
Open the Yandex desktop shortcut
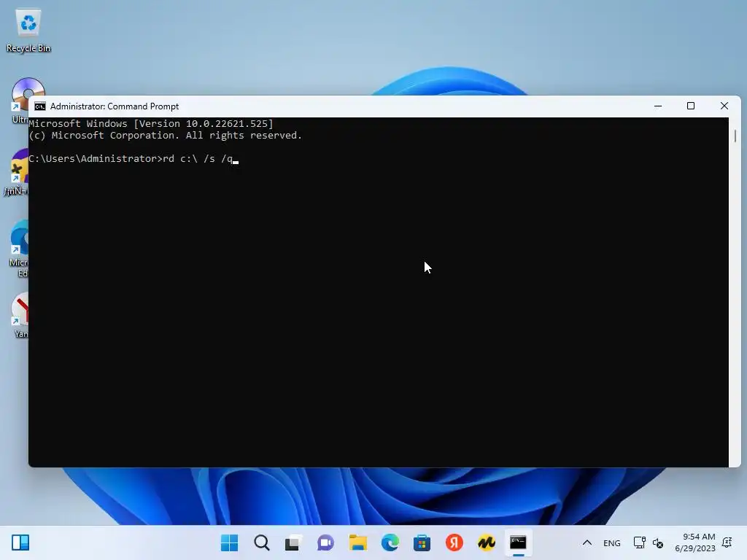click(20, 315)
